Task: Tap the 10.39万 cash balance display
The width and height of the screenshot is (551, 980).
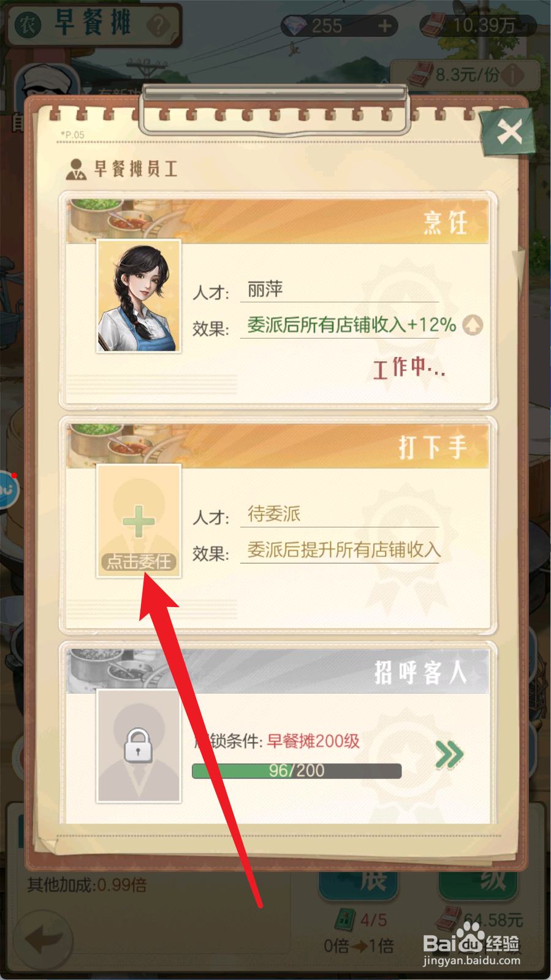Action: coord(477,25)
